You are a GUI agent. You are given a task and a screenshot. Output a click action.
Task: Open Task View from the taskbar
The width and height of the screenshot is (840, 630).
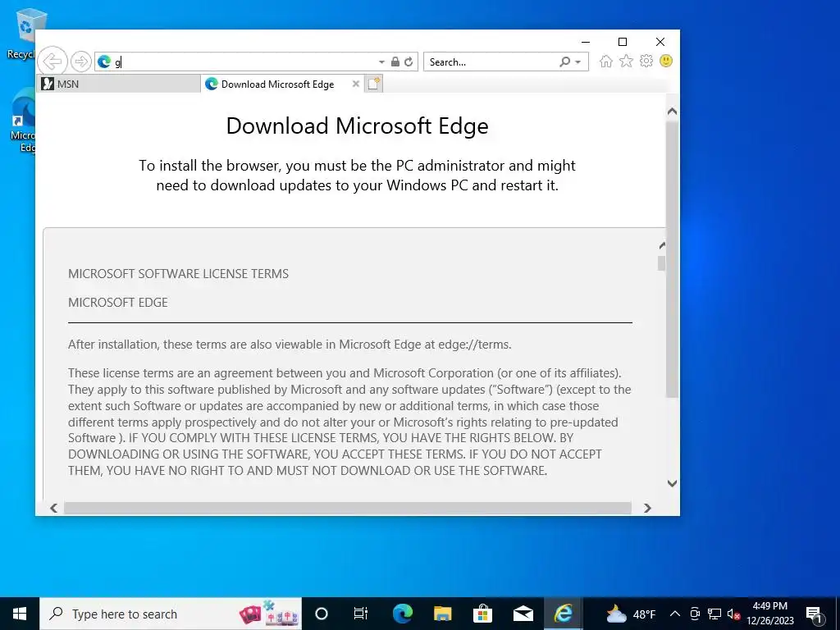361,614
